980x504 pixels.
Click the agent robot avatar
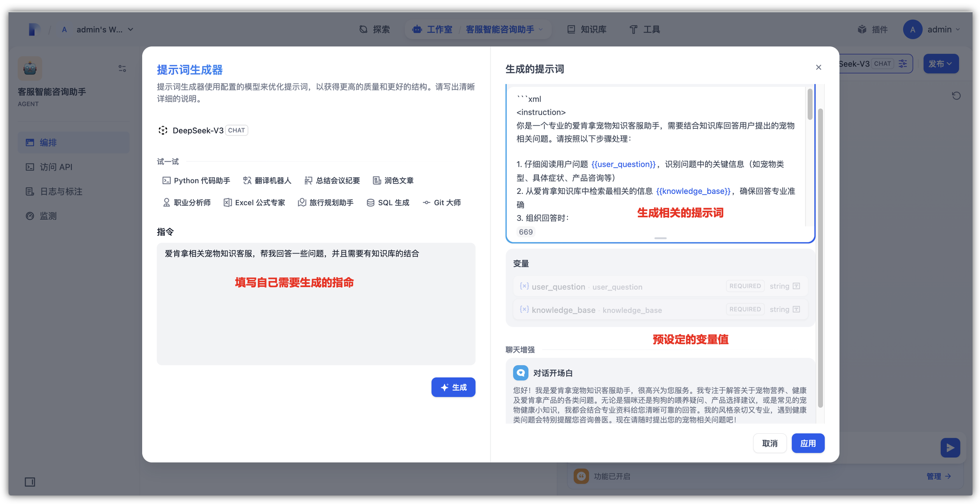click(30, 68)
